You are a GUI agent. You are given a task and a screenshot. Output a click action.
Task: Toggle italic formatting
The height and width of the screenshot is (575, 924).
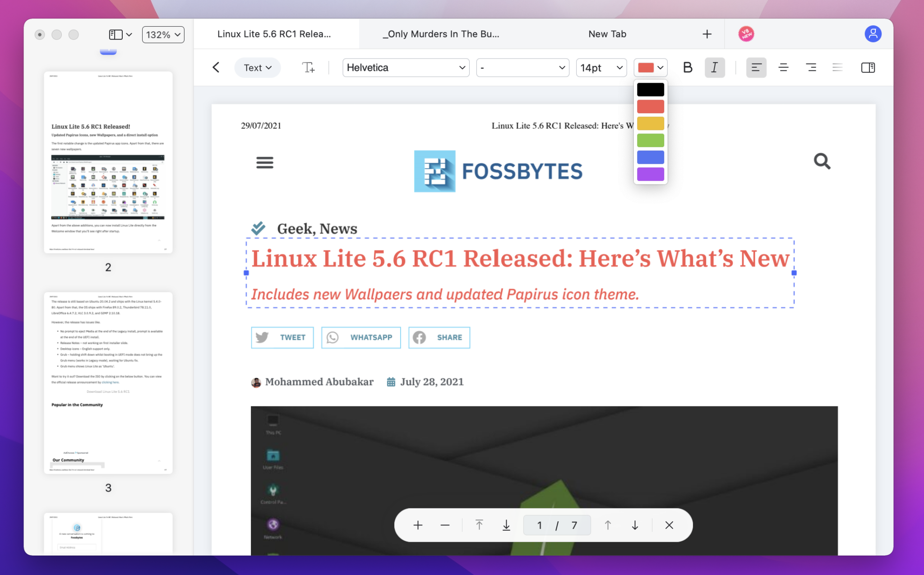(x=715, y=68)
